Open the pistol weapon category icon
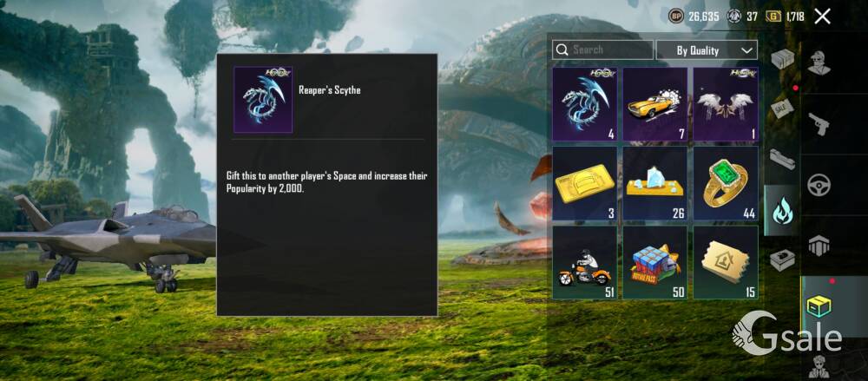Screen dimensions: 868x381 point(819,124)
